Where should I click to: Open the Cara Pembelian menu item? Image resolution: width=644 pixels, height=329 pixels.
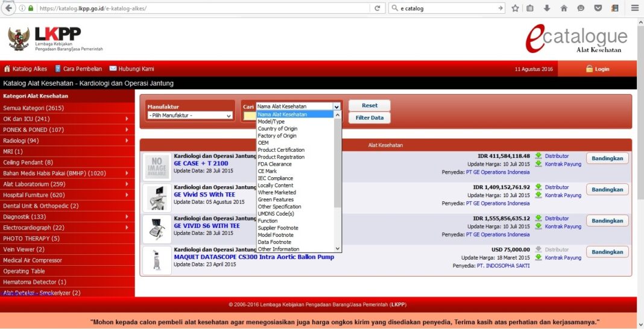pos(78,69)
